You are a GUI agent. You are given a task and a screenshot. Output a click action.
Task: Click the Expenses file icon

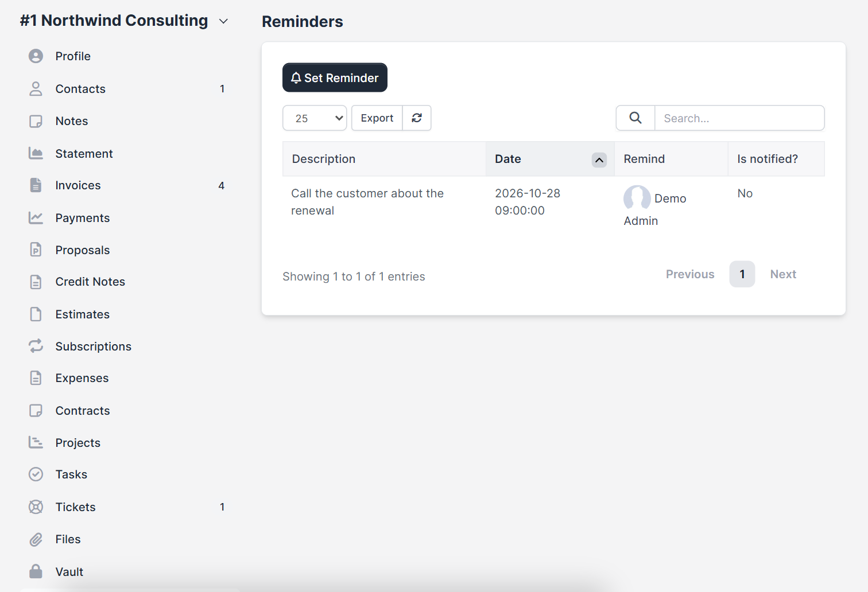(36, 378)
